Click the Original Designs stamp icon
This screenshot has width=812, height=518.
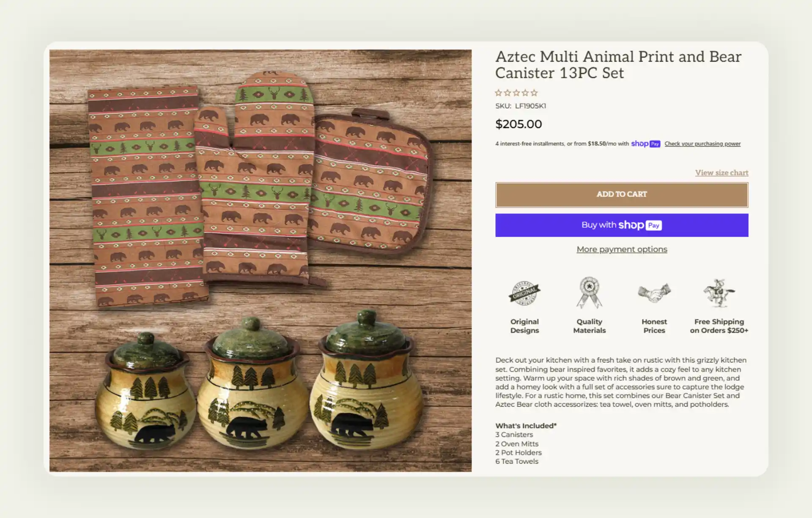(x=524, y=294)
